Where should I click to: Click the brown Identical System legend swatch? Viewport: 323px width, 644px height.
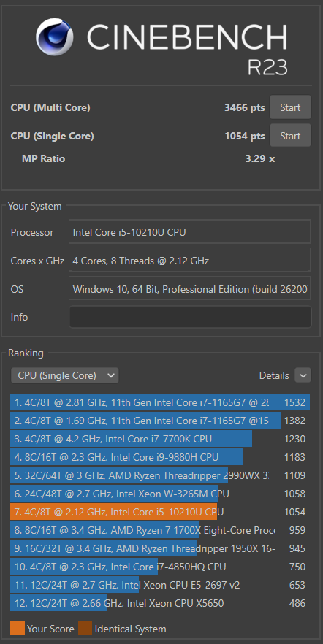[x=85, y=629]
